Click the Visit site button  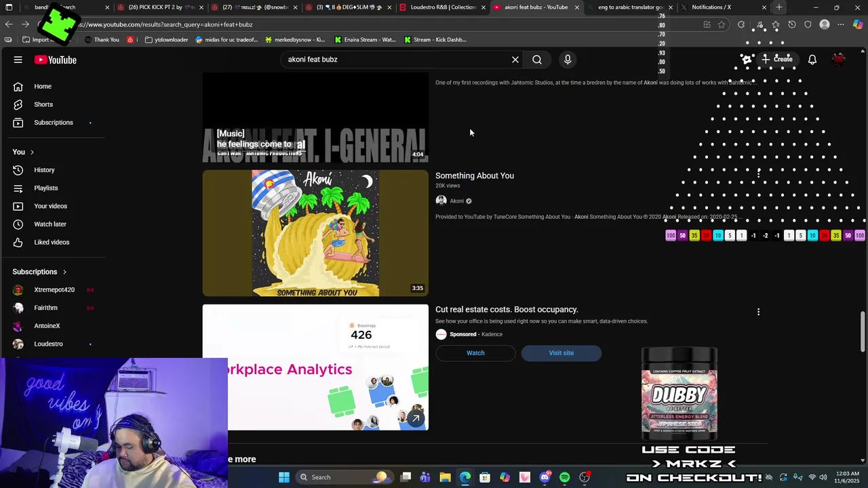[561, 353]
